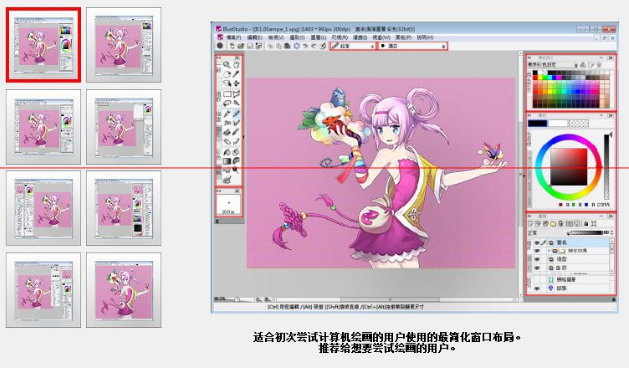
Task: Hide the folder layer via its eye icon
Action: (x=537, y=250)
